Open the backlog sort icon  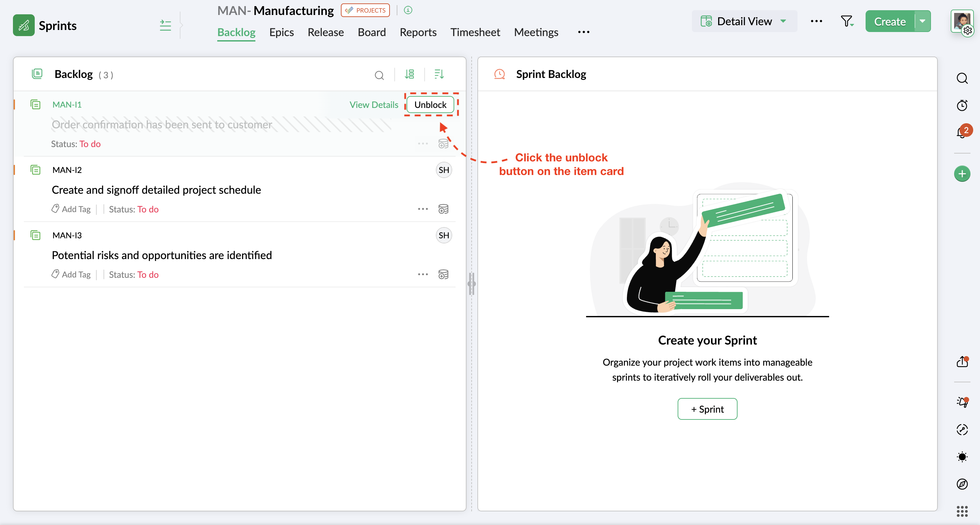[439, 74]
